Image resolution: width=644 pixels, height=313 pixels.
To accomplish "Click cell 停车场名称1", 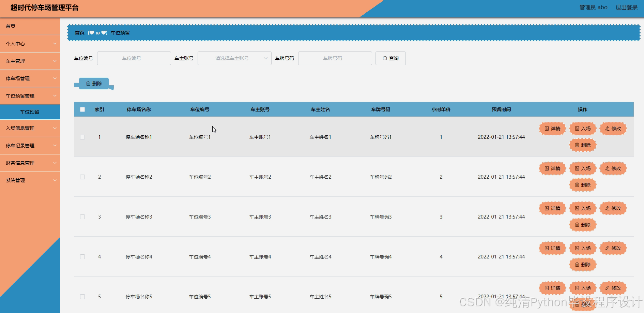I will 139,137.
